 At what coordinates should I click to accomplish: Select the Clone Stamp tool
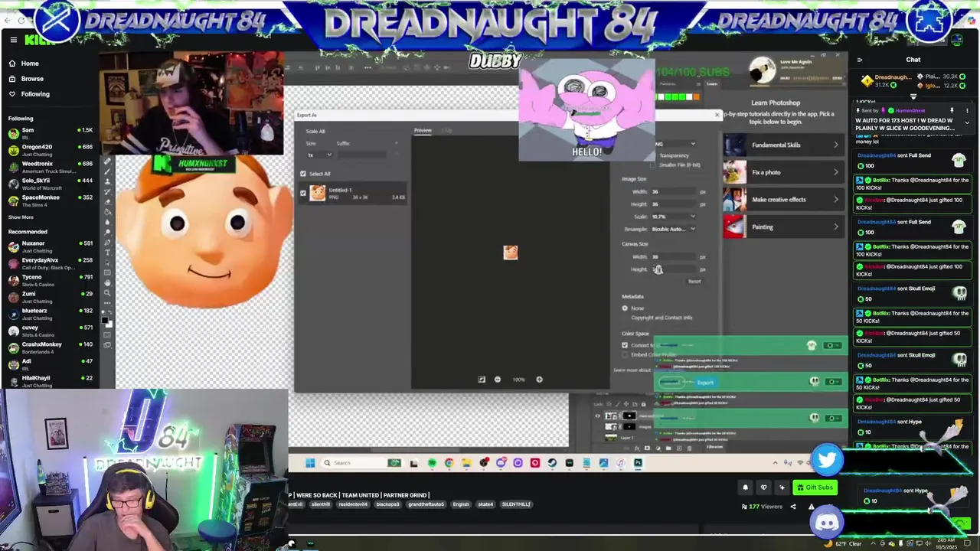tap(107, 182)
